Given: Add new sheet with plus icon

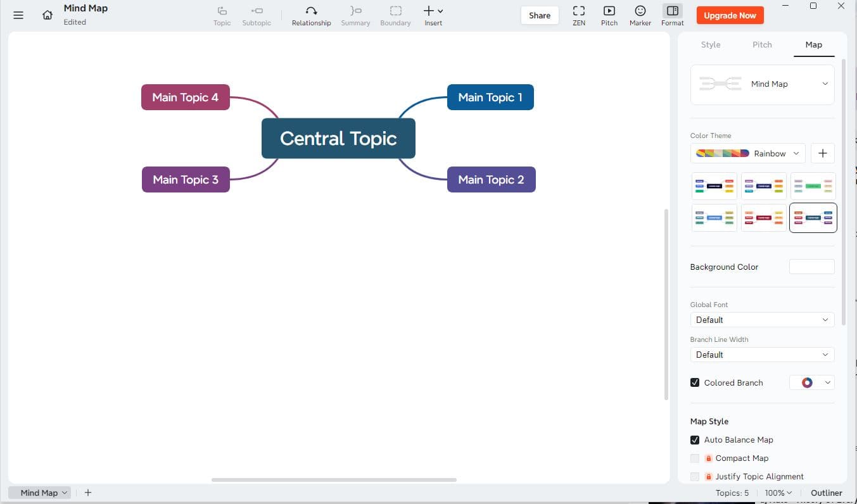Looking at the screenshot, I should tap(88, 493).
